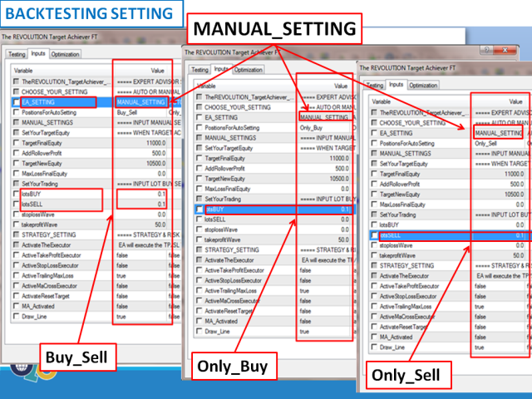Close the middle window with its X button
This screenshot has width=532, height=399.
pos(505,50)
